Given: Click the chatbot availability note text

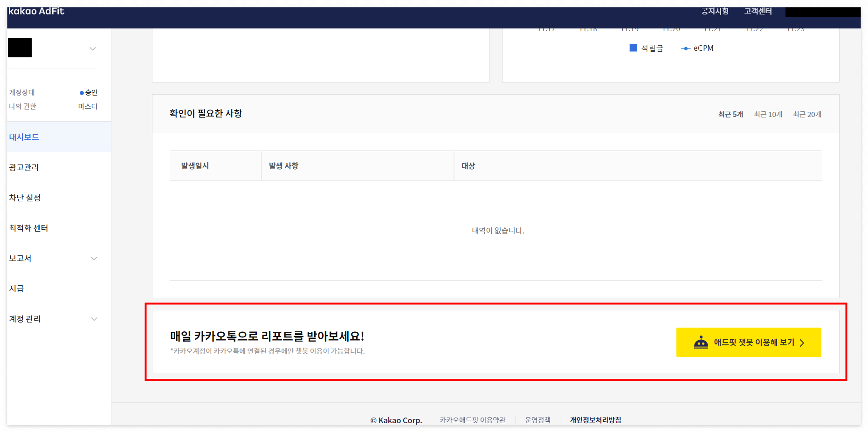Looking at the screenshot, I should click(268, 351).
